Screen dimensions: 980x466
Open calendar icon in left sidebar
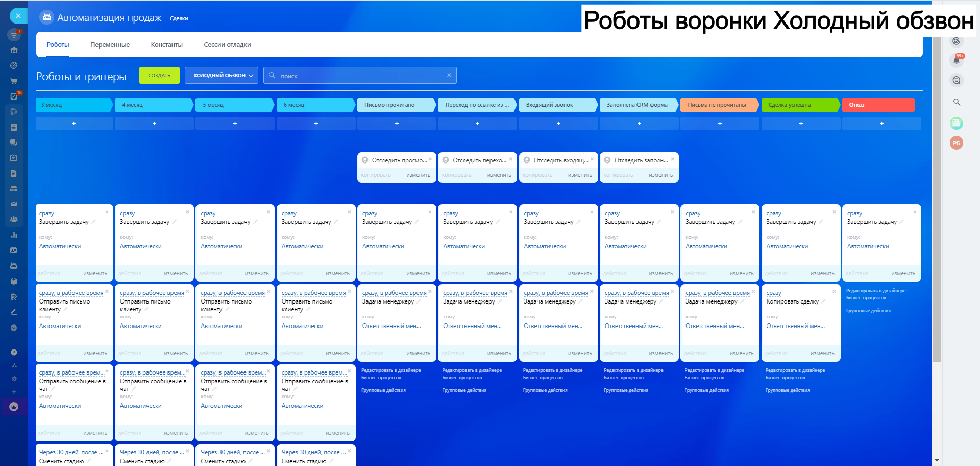(14, 158)
